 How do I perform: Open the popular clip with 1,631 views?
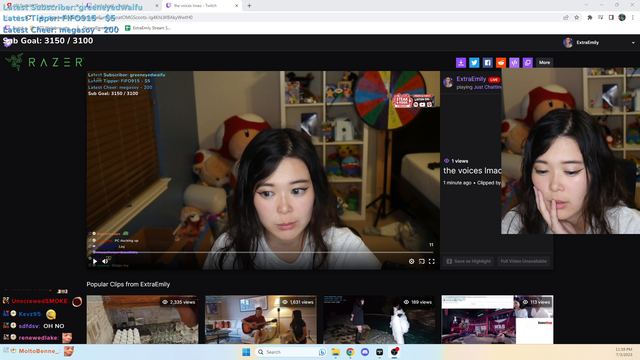tap(261, 320)
